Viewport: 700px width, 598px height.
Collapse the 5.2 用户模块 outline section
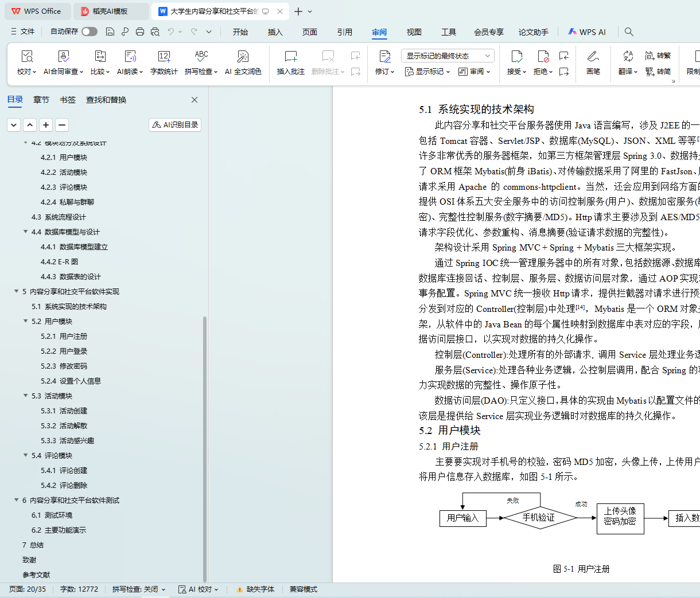click(x=26, y=321)
